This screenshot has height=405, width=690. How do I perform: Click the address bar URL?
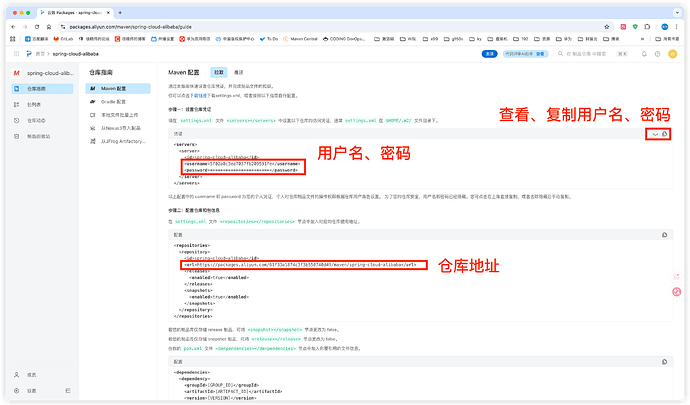point(130,27)
